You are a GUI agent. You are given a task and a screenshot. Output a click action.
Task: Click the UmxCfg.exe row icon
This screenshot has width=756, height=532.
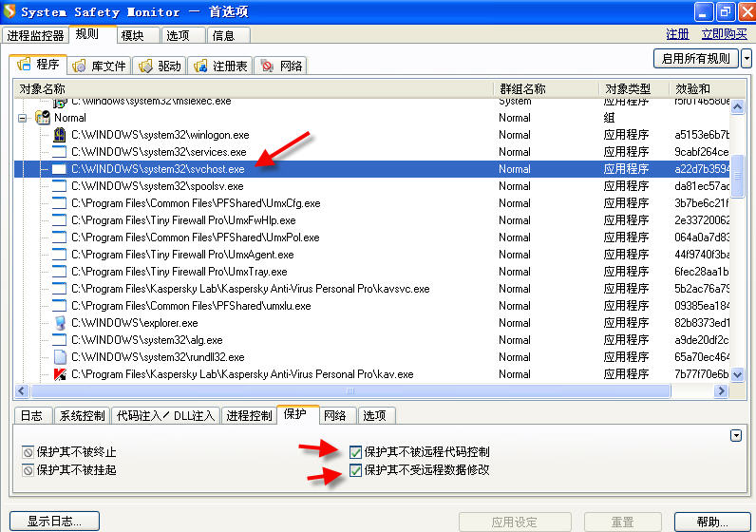59,203
